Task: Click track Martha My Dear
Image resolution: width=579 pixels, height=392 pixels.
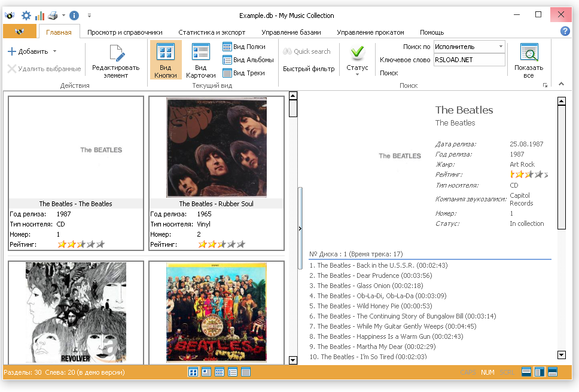Action: tap(373, 346)
